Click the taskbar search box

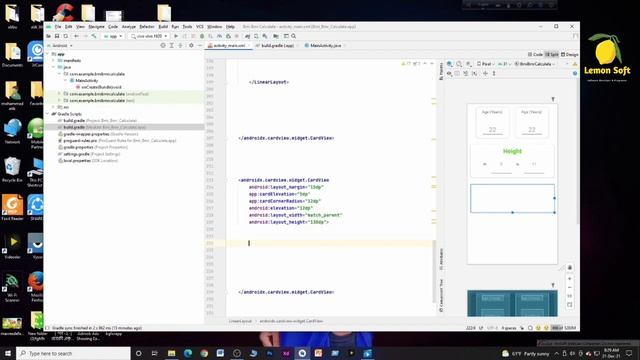click(x=73, y=353)
